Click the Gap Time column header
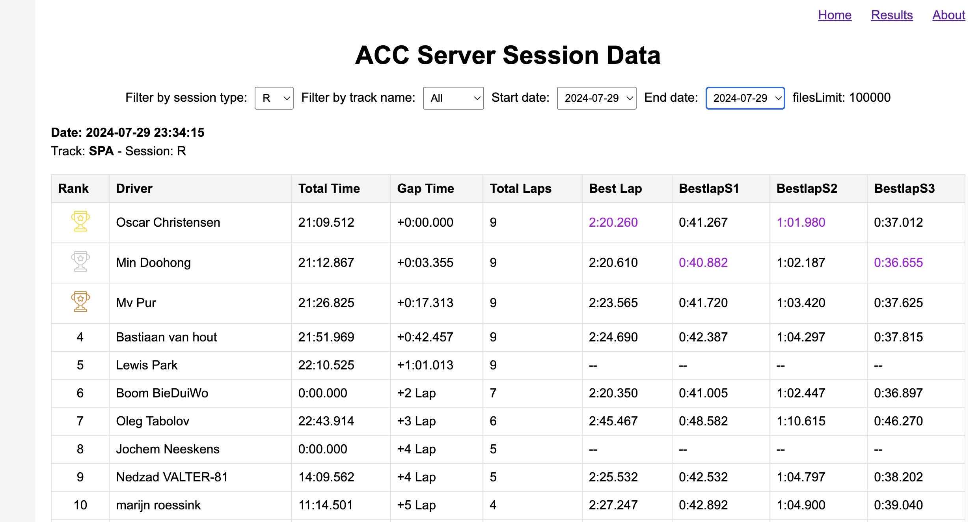 click(425, 188)
